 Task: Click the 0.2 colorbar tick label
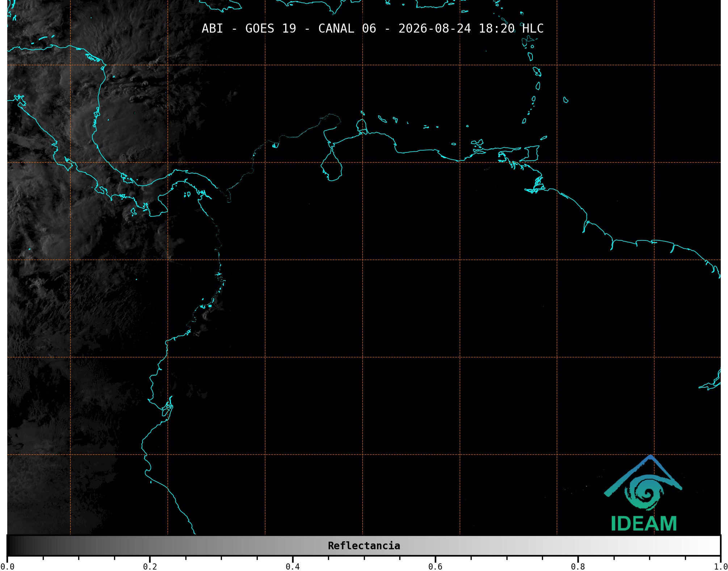tap(150, 567)
